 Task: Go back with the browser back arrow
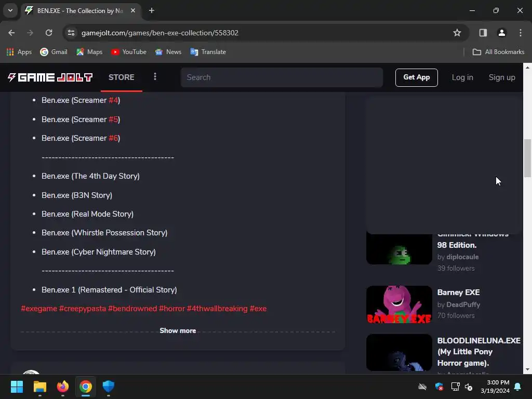coord(11,33)
